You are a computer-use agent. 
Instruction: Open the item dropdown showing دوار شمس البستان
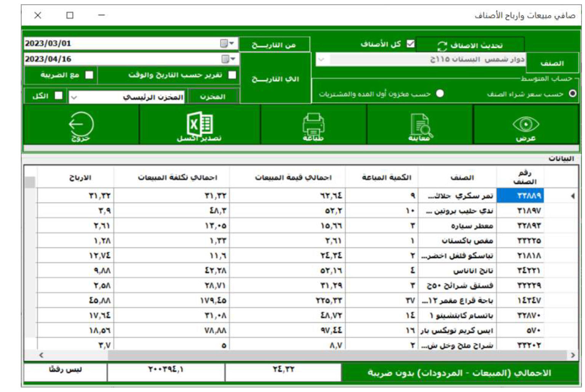[321, 59]
